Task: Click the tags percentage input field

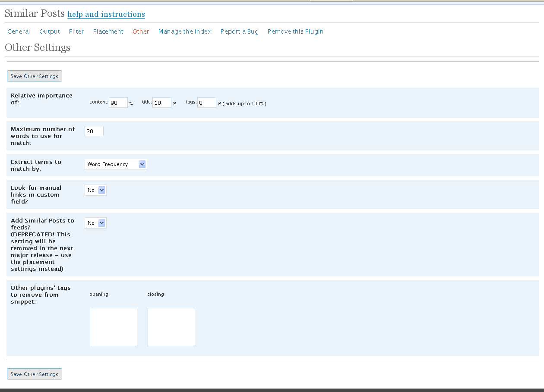Action: 206,103
